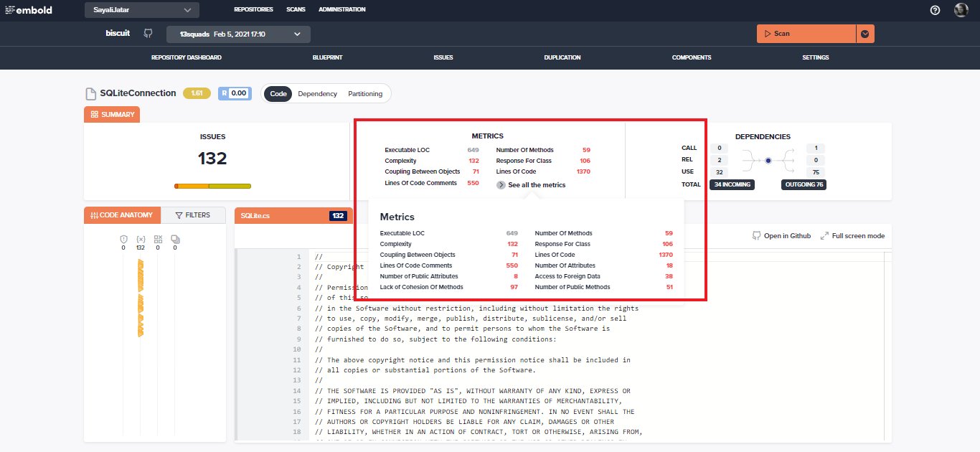Click the GitHub icon beside biscuit
Viewport: 980px width, 452px height.
149,34
